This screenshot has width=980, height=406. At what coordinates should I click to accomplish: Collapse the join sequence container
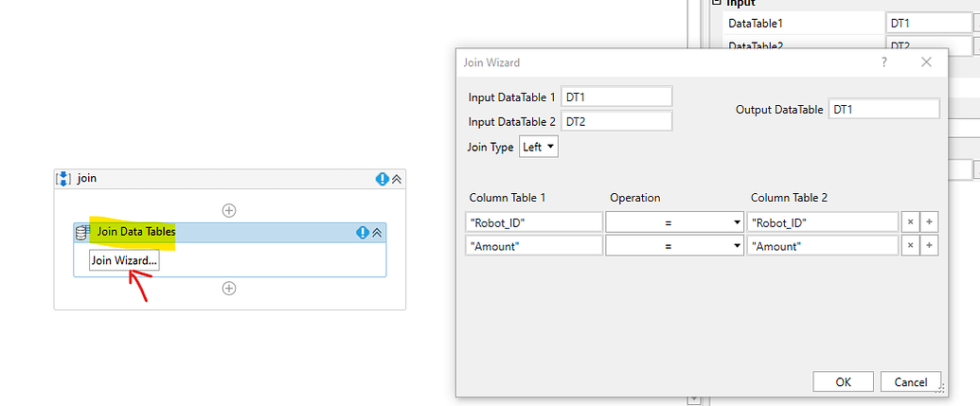pyautogui.click(x=397, y=178)
